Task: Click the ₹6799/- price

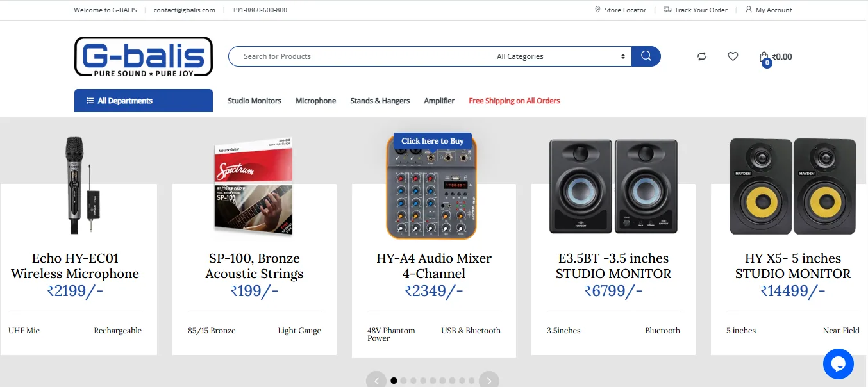Action: (x=613, y=291)
